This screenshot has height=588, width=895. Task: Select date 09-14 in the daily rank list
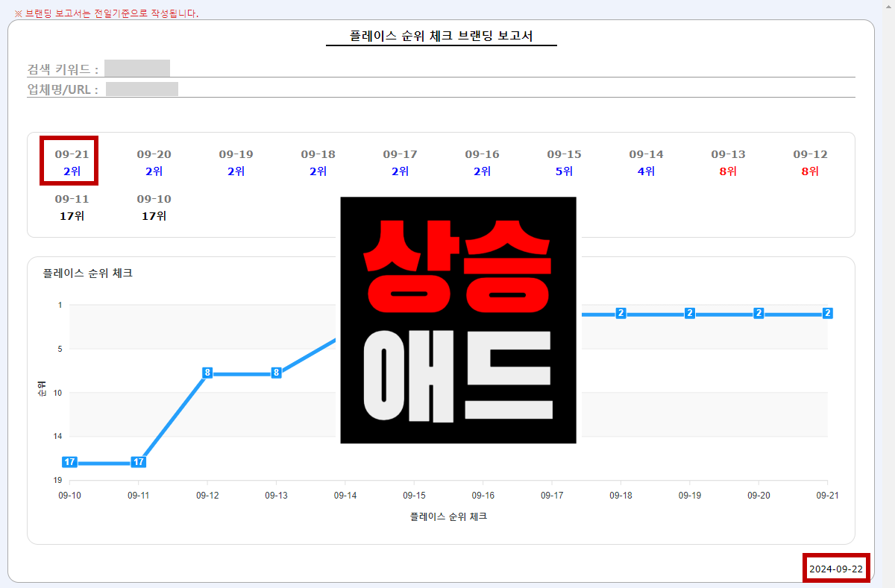647,154
